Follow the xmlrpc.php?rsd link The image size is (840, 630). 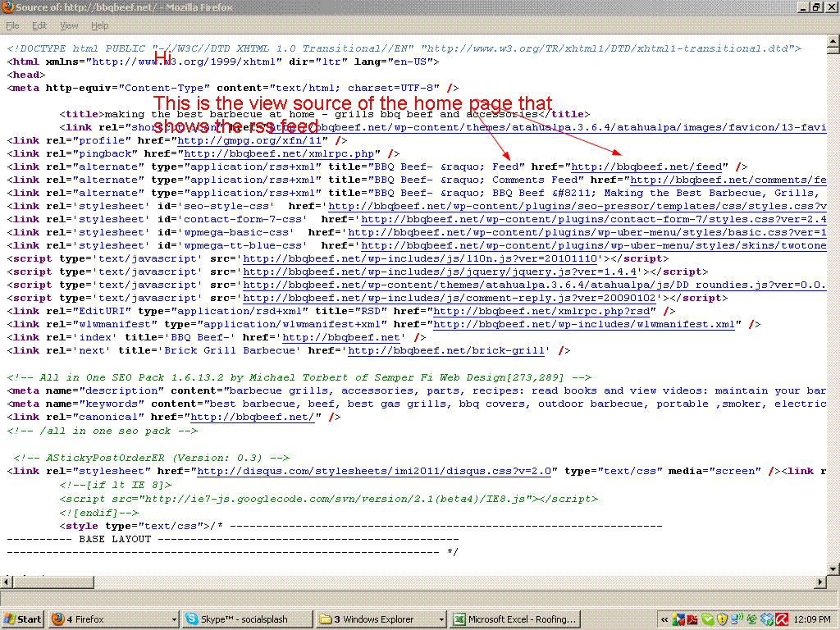541,311
